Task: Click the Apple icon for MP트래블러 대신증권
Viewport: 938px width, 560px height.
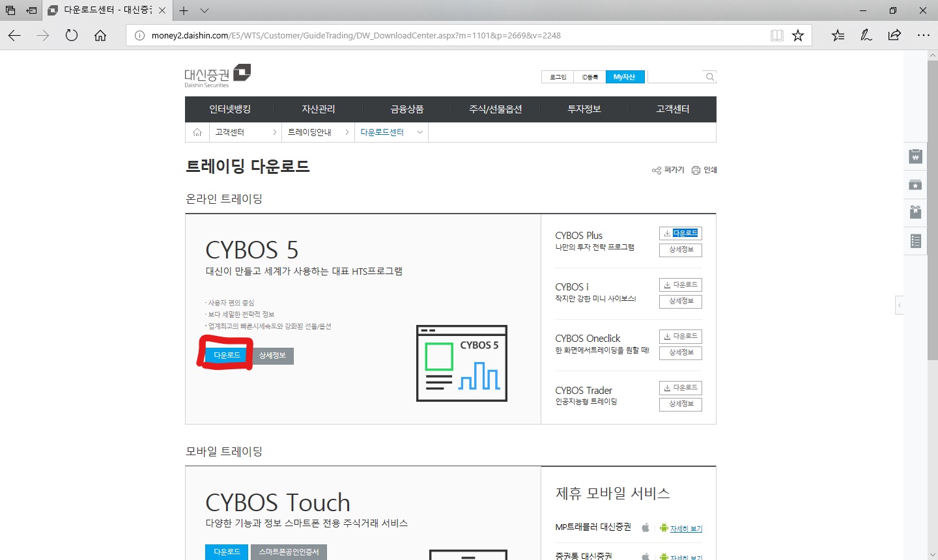Action: (646, 527)
